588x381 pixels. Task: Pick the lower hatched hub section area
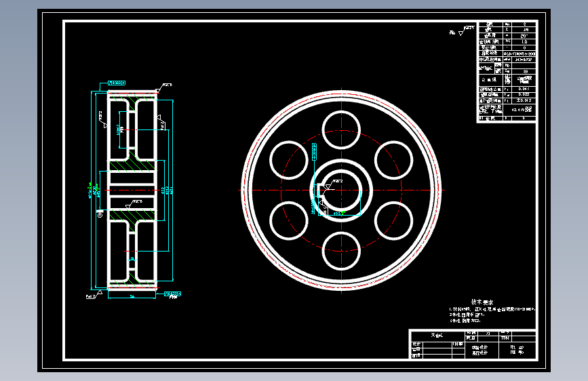[132, 215]
